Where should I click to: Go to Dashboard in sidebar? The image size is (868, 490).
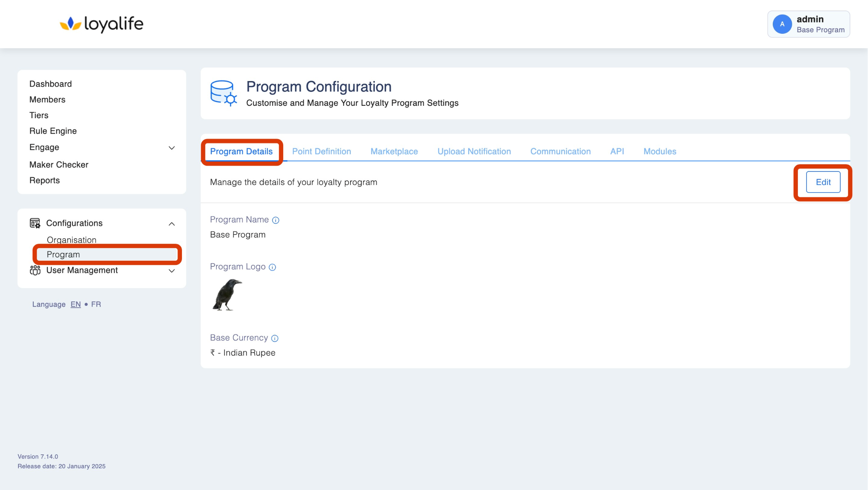[51, 84]
